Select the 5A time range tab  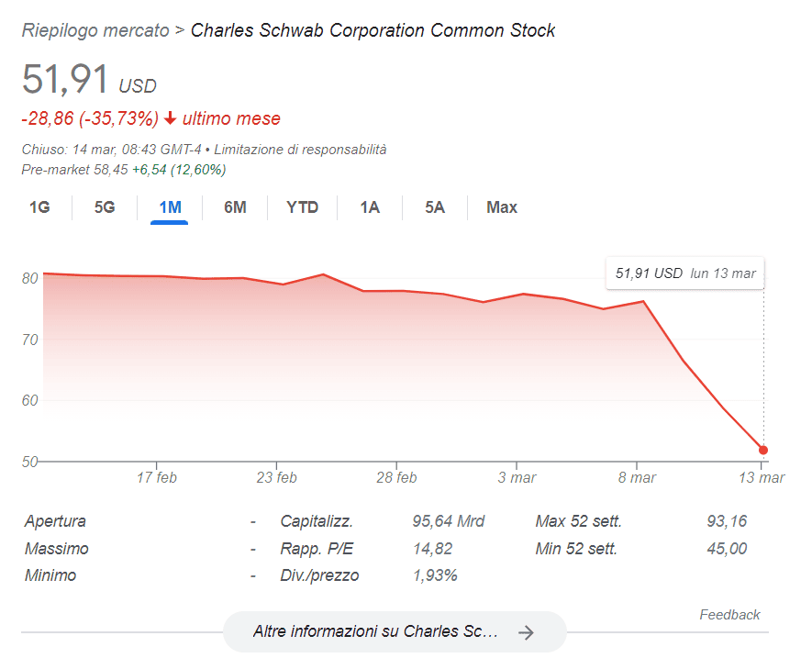point(434,207)
